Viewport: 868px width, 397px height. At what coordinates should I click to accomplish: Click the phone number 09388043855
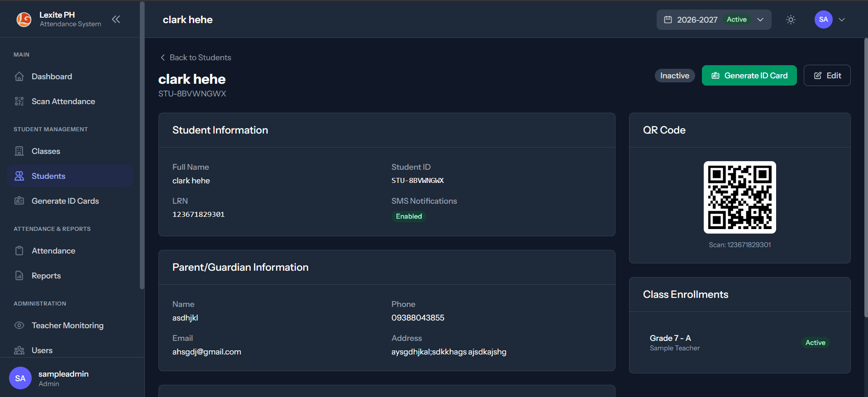[418, 318]
